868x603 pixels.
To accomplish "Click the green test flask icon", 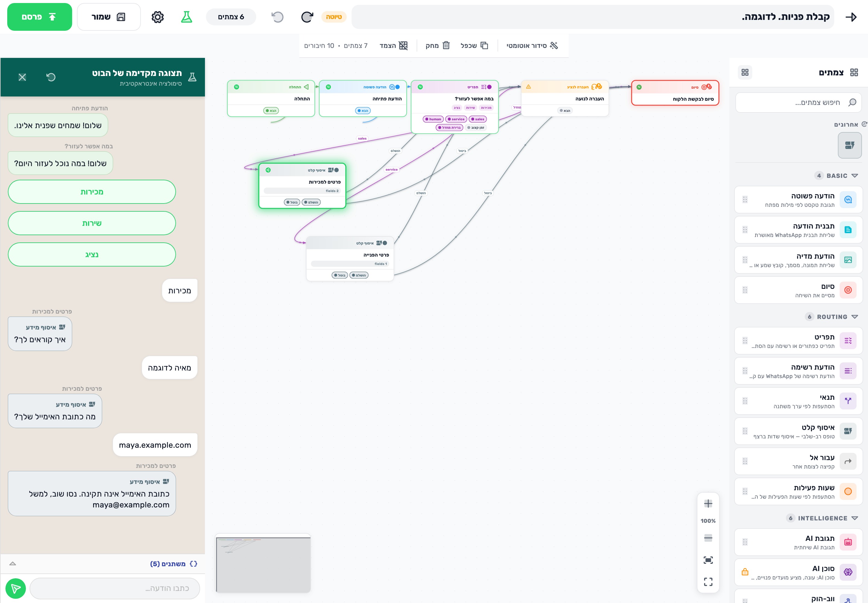I will tap(187, 17).
